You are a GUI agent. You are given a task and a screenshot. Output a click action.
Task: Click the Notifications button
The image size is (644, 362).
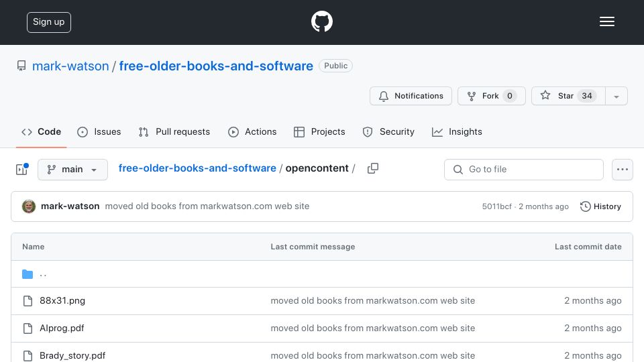(x=411, y=96)
